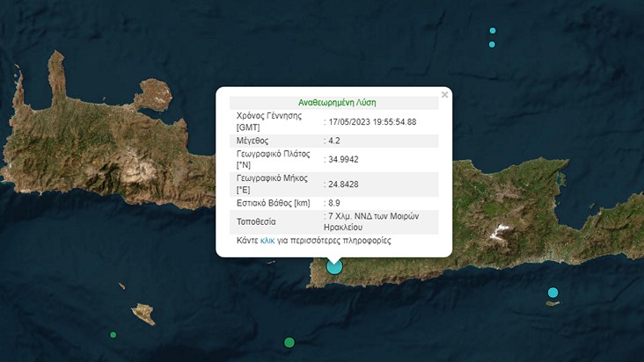Open the larger green marker south of Crete
This screenshot has width=644, height=362.
click(x=289, y=342)
